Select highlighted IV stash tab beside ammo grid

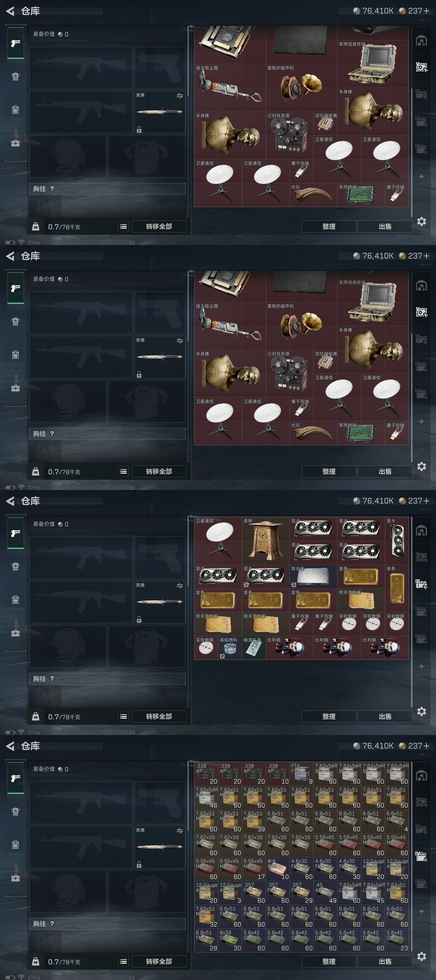421,856
